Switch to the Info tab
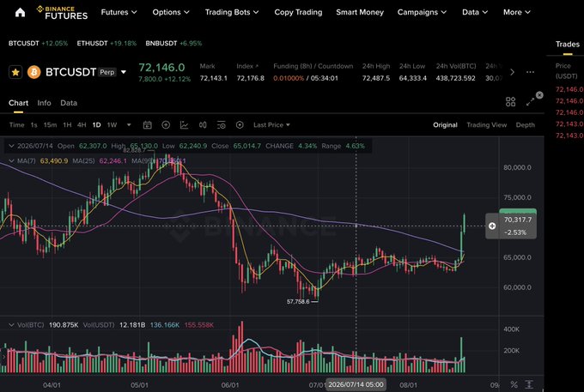 pos(44,103)
